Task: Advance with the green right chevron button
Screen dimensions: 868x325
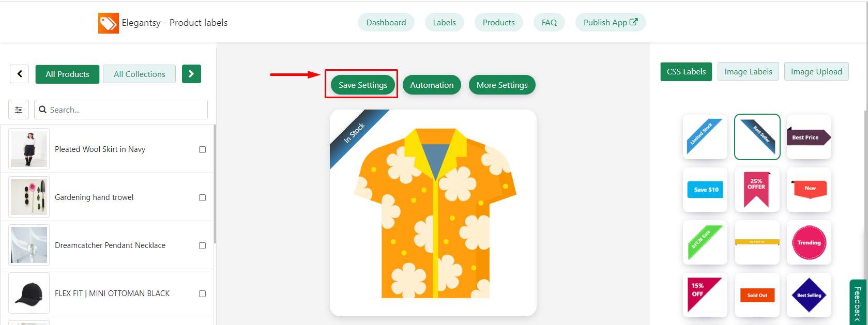Action: point(191,74)
